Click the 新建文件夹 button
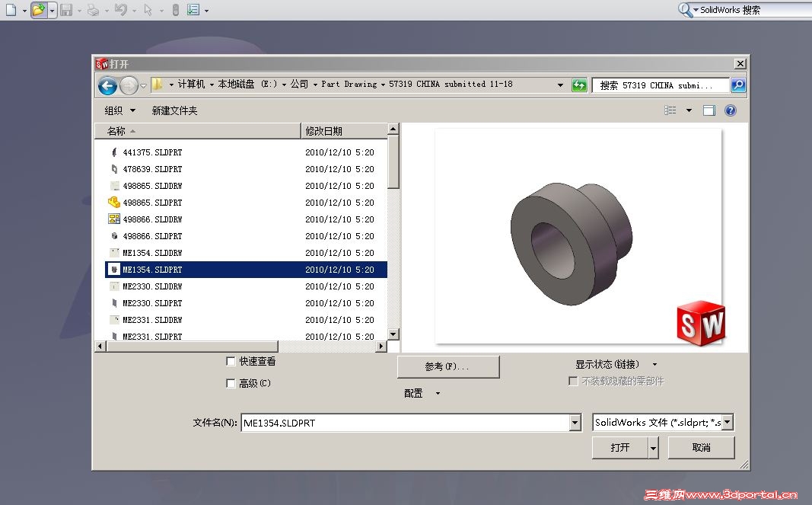 click(174, 110)
